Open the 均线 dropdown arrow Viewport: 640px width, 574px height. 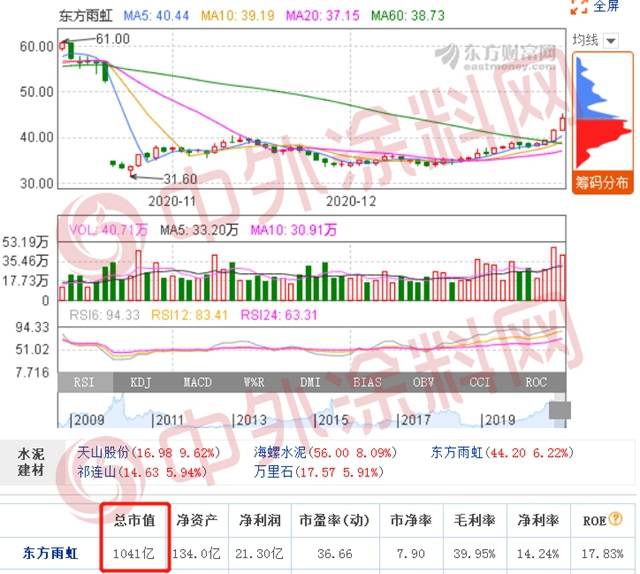tap(611, 40)
